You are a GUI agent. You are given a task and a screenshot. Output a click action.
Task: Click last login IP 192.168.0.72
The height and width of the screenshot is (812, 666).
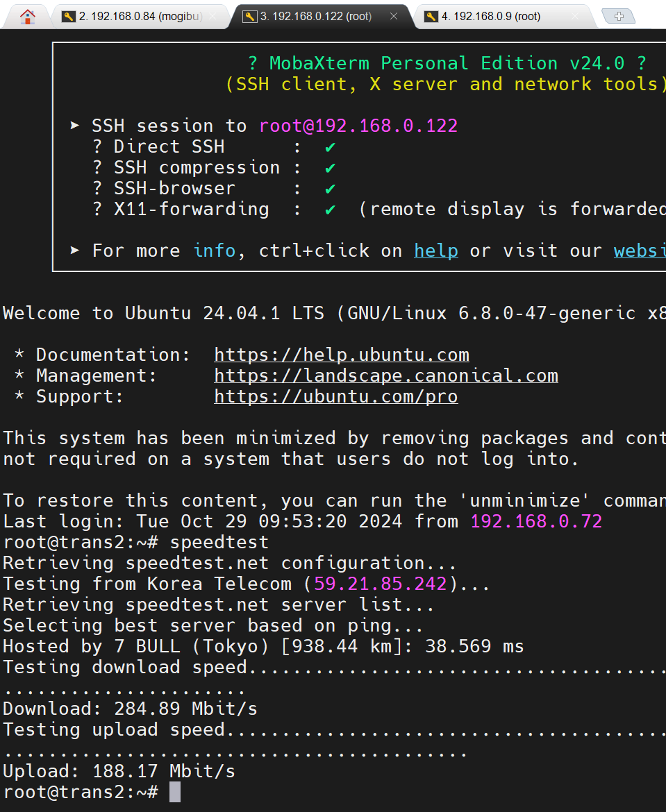(536, 521)
